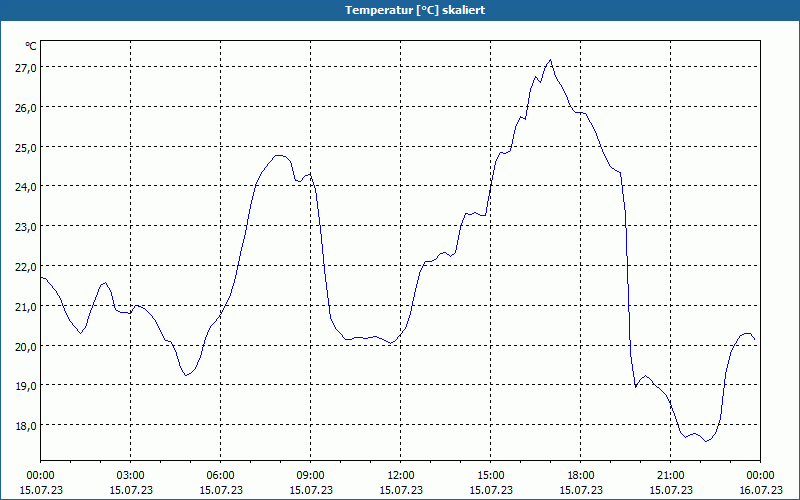Screen dimensions: 800x500
Task: Click the curve's peak near 17:00
Action: point(550,60)
